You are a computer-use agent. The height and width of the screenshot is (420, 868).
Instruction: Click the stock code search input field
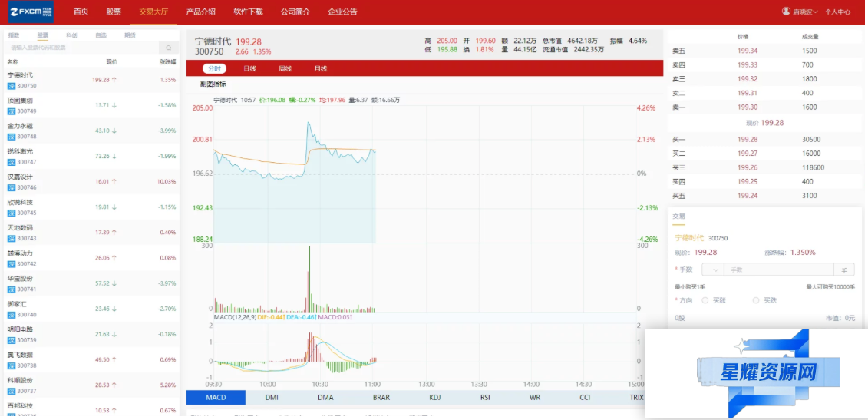point(83,48)
